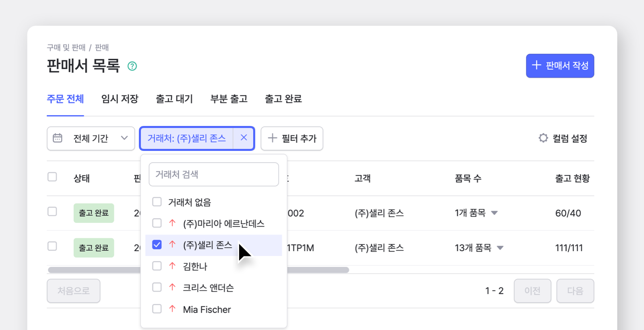644x330 pixels.
Task: Toggle the select-all checkbox in table header
Action: [52, 177]
